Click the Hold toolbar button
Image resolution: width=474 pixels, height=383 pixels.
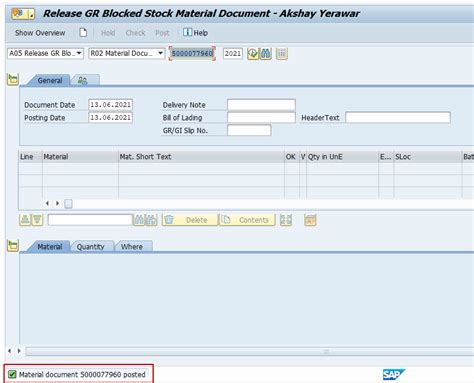coord(108,33)
